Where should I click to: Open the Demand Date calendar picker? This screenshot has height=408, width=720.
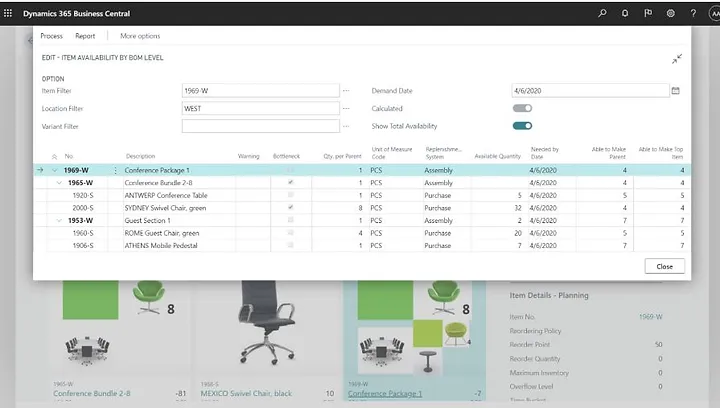[x=675, y=90]
